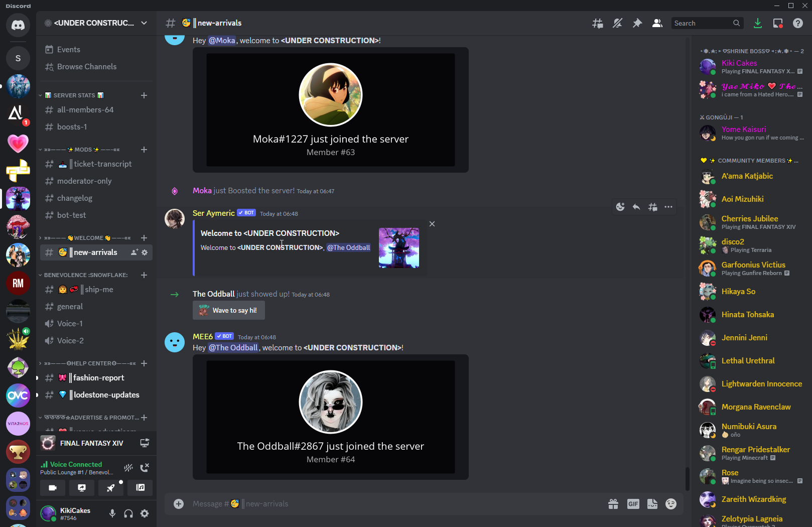Expand the HELP CENTER category

click(x=87, y=363)
